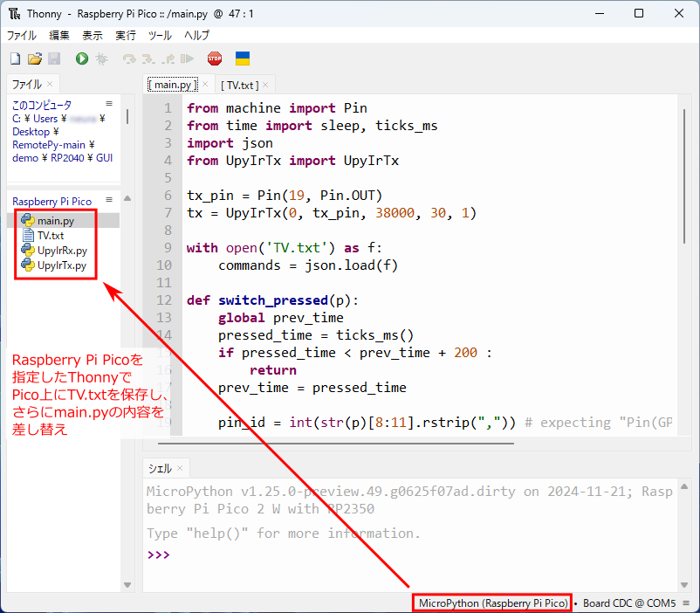
Task: Click the text document icon beside TV.txt
Action: click(28, 236)
